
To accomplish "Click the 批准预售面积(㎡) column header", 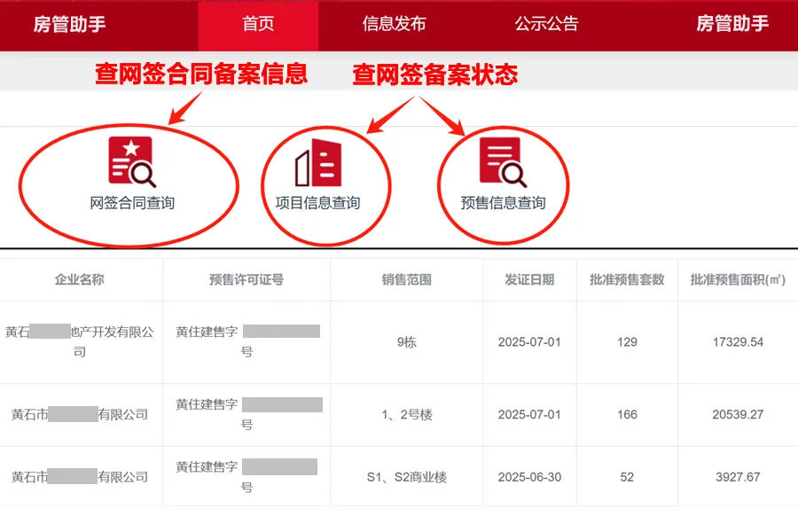I will pos(738,279).
